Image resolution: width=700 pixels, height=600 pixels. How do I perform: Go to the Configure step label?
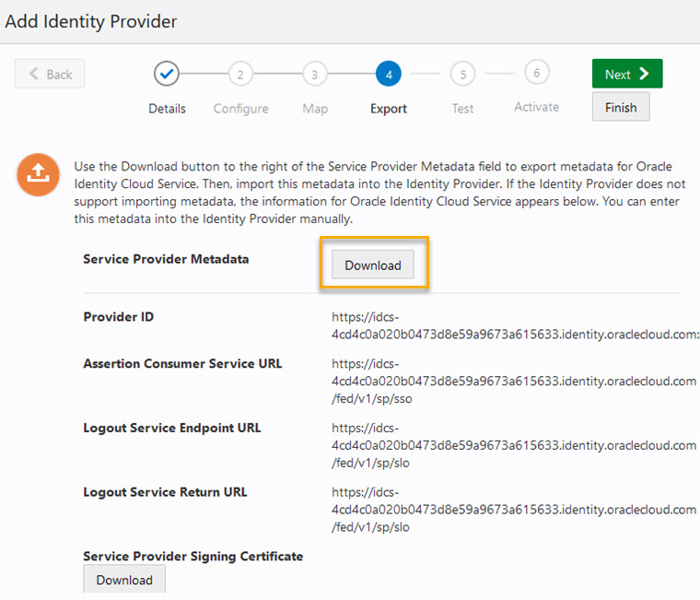pos(240,109)
